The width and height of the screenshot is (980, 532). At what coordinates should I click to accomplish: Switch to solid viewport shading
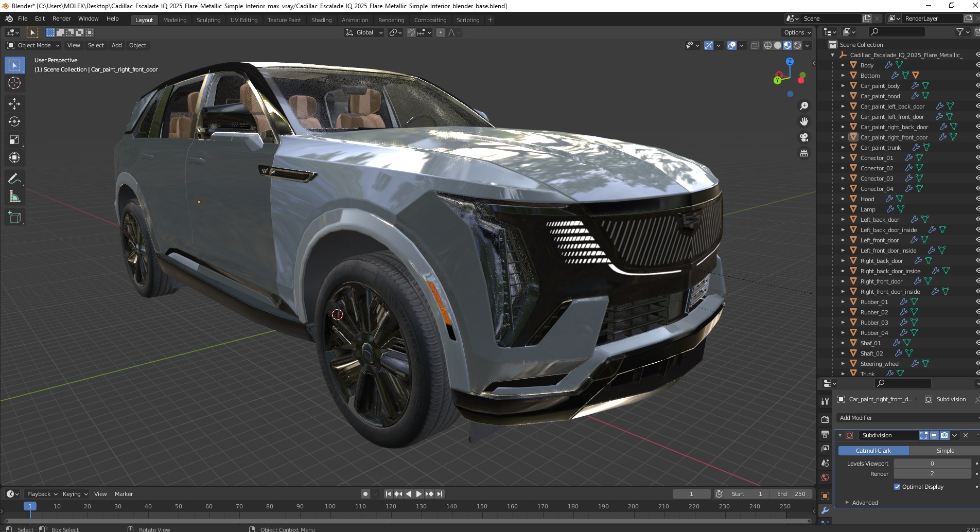pyautogui.click(x=778, y=45)
